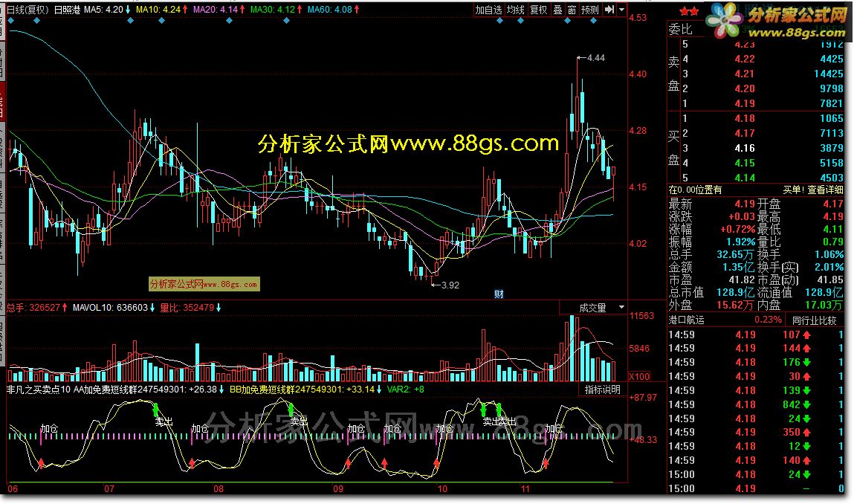This screenshot has width=854, height=504.
Task: Click the blue 财 financial icon on chart
Action: coord(498,294)
